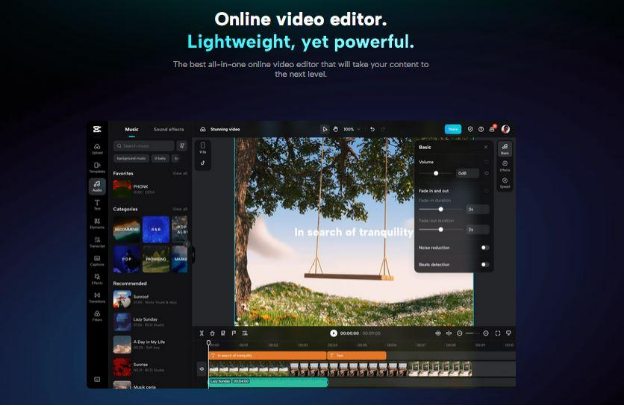Select the PHONK favorite track
This screenshot has height=406, width=624.
pos(150,189)
